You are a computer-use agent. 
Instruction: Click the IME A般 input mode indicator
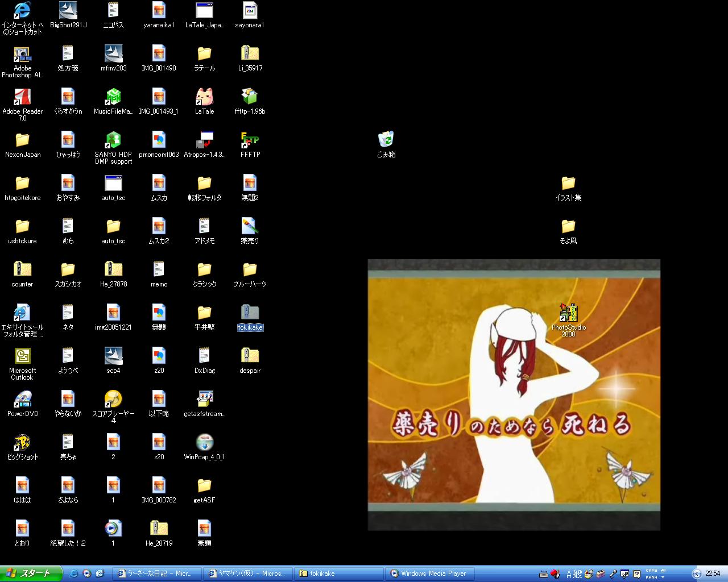pyautogui.click(x=574, y=574)
